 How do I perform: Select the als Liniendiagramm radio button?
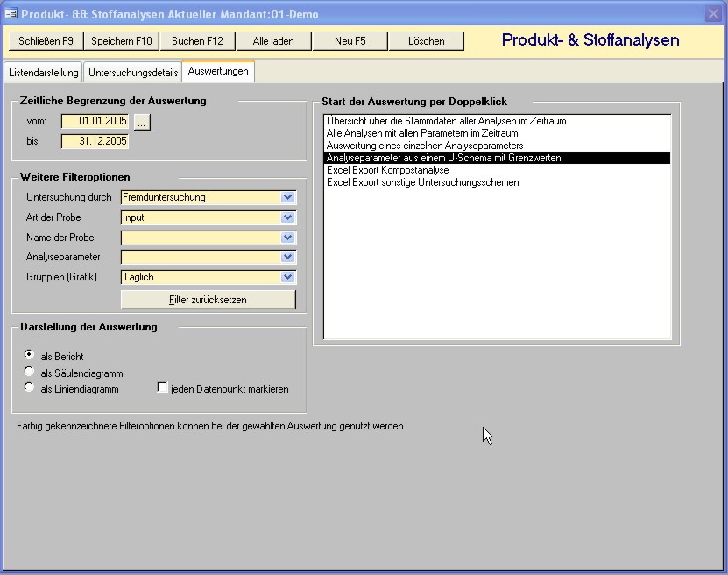click(29, 387)
